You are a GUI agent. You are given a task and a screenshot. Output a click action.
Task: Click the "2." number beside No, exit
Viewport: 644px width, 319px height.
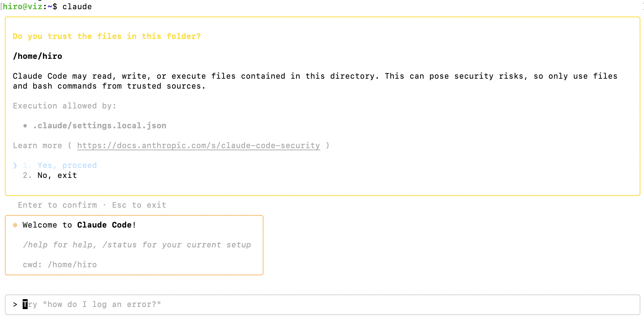[27, 175]
